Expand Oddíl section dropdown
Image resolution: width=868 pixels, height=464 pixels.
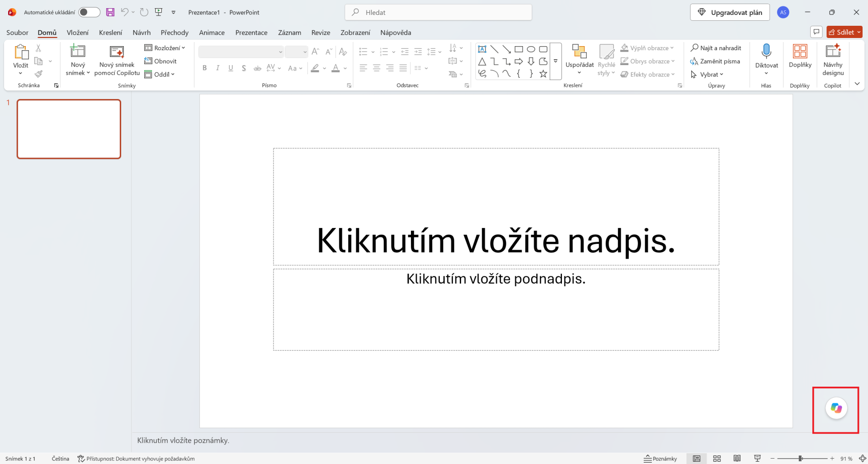(x=160, y=74)
